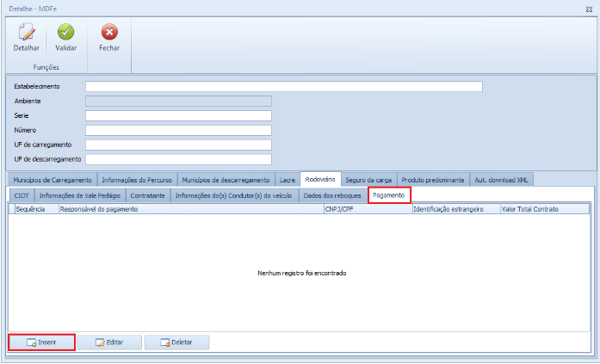Switch to the Pagamento sub-tab
600x364 pixels.
389,195
